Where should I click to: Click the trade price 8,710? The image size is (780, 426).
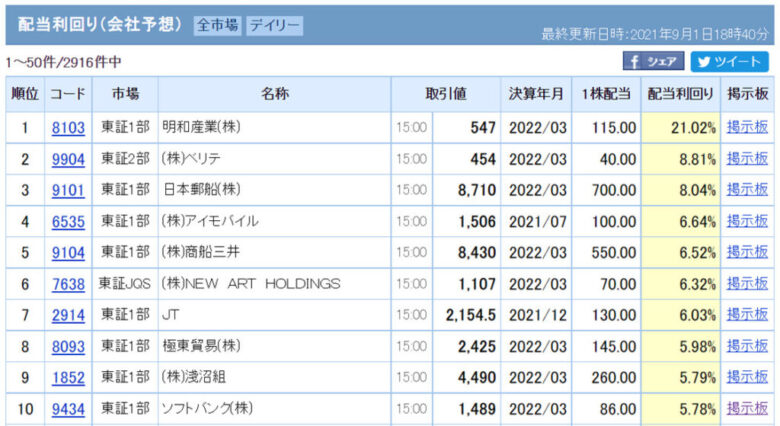(477, 190)
